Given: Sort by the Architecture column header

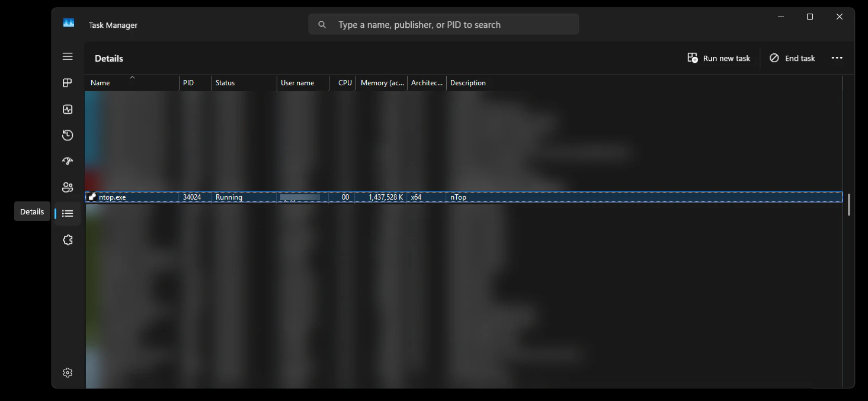Looking at the screenshot, I should pos(427,83).
